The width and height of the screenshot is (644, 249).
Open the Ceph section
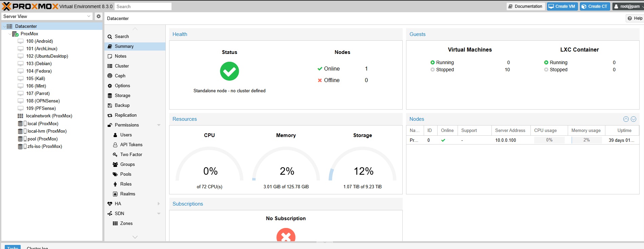pyautogui.click(x=120, y=76)
